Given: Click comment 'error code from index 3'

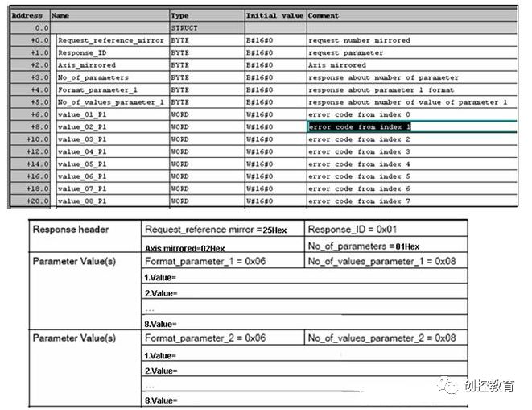Looking at the screenshot, I should point(359,151).
